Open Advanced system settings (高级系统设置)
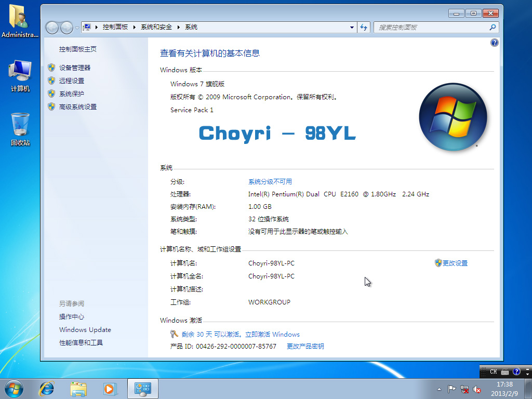532x399 pixels. coord(78,107)
